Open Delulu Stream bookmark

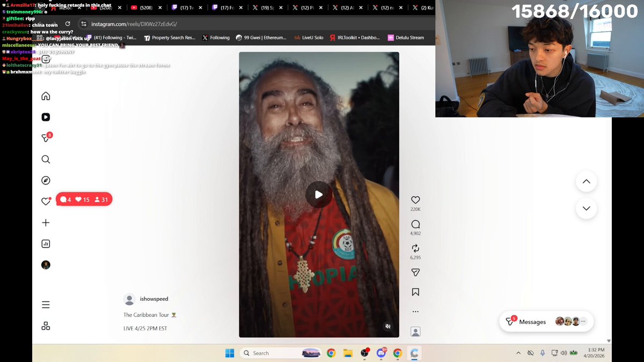tap(405, 38)
